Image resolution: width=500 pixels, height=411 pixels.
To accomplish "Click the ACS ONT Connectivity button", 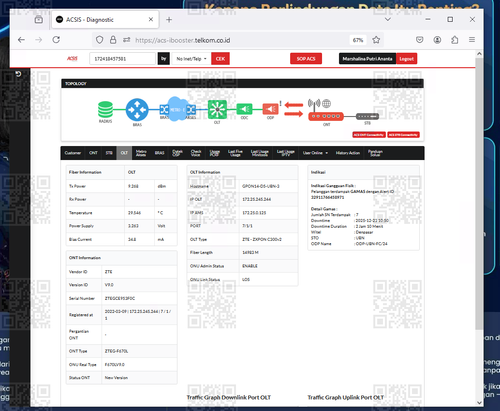I will pos(369,135).
